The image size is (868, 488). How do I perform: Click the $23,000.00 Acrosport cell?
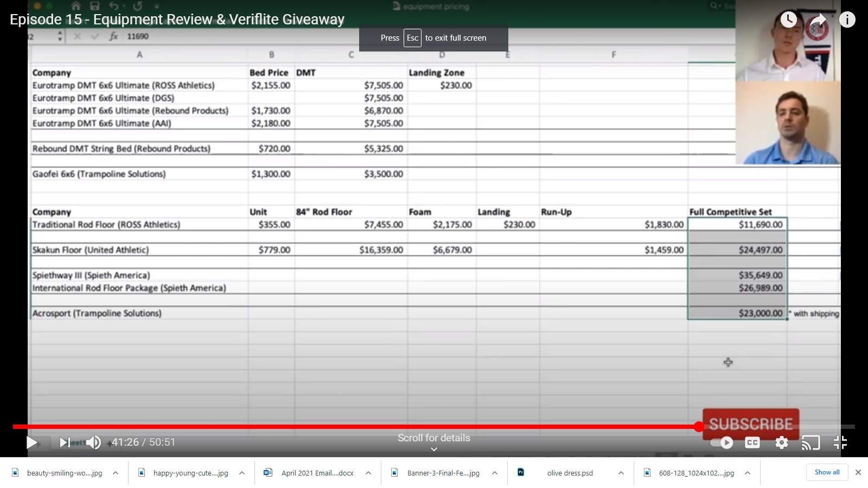737,313
